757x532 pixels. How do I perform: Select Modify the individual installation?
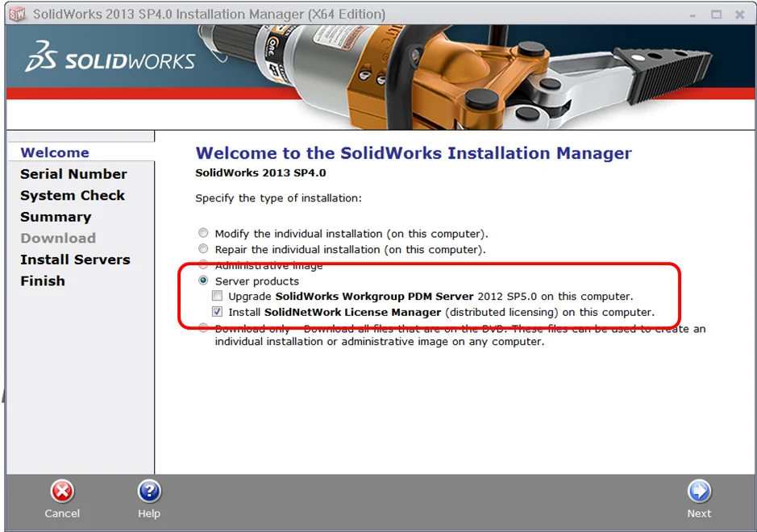click(x=203, y=233)
